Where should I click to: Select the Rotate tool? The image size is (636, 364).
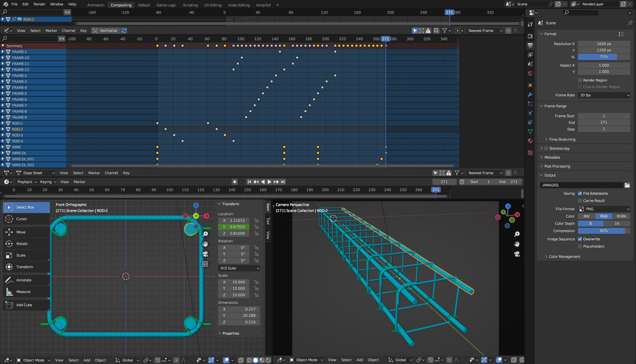tap(26, 244)
